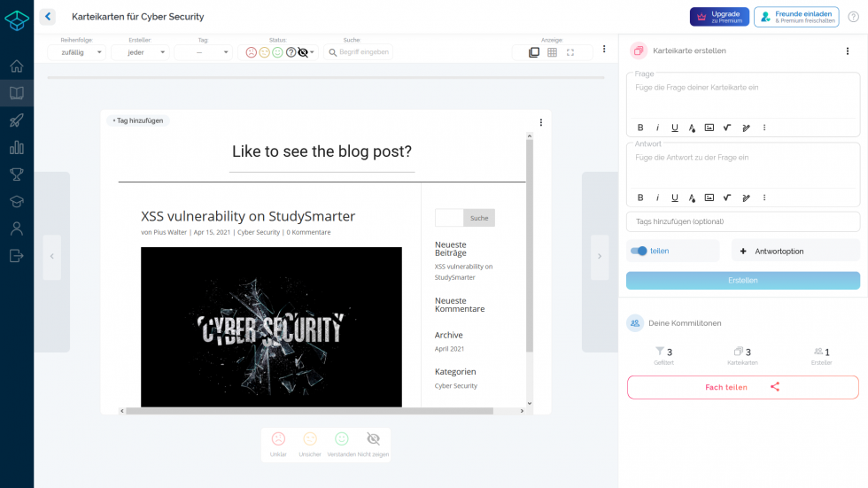Open the bar chart statistics sidebar icon
The width and height of the screenshot is (868, 488).
pos(16,148)
